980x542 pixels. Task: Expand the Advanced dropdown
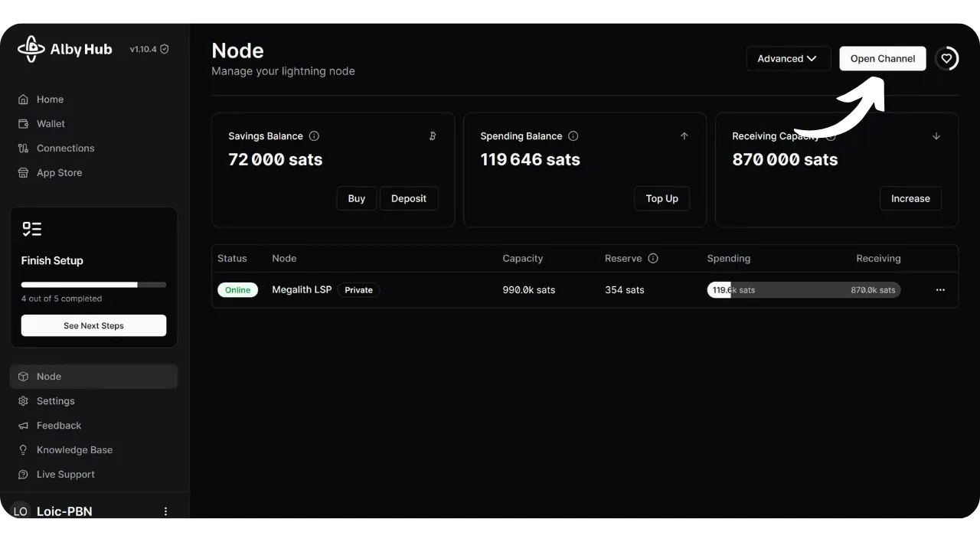tap(788, 59)
